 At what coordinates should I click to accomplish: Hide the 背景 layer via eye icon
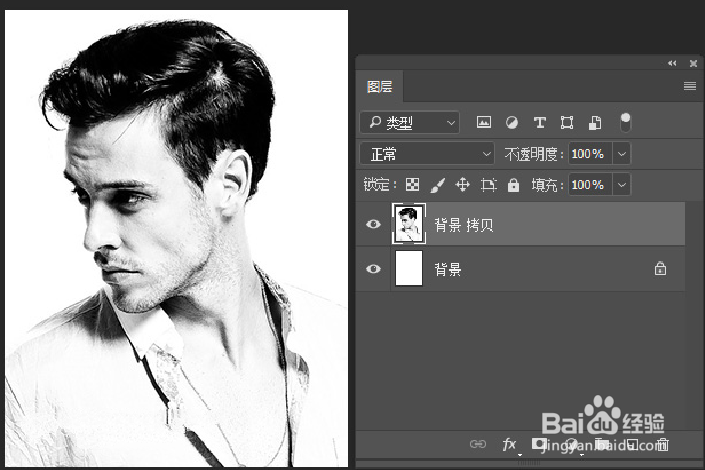(x=373, y=269)
